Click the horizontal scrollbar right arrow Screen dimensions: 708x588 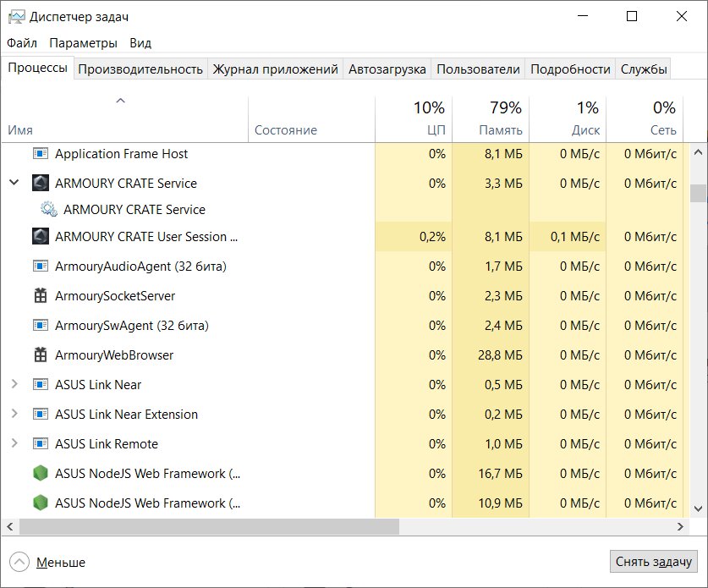tap(680, 526)
